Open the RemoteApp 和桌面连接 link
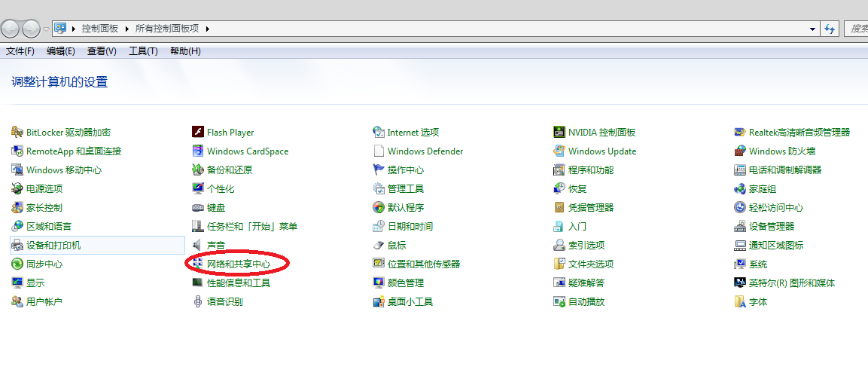The height and width of the screenshot is (388, 868). click(x=74, y=151)
